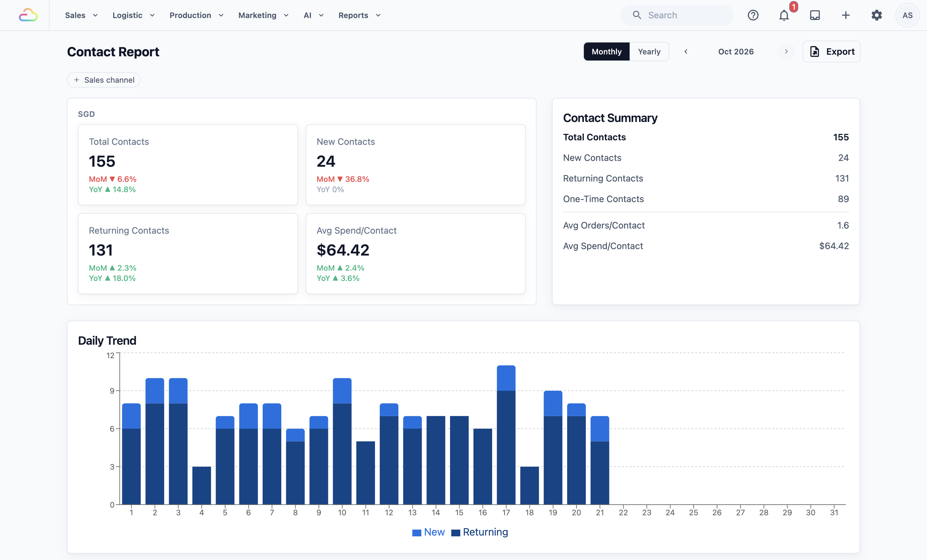The height and width of the screenshot is (560, 927).
Task: Click the day 10 bar in Daily Trend
Action: pyautogui.click(x=342, y=442)
